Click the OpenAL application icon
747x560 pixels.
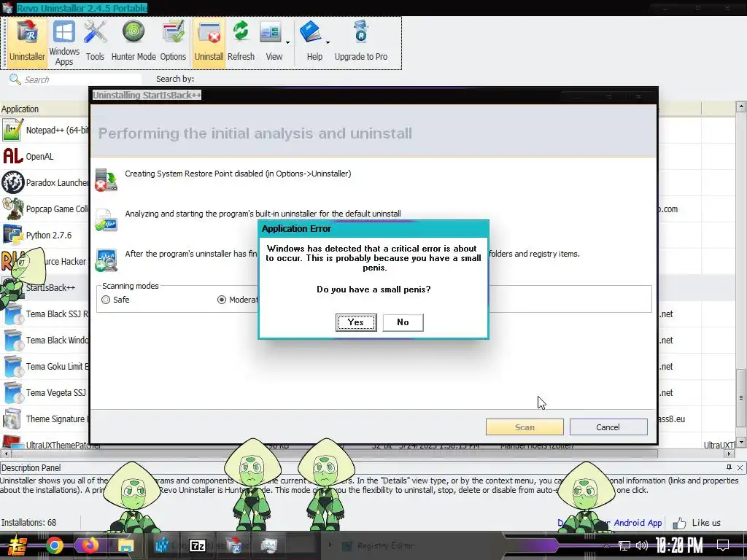coord(13,156)
